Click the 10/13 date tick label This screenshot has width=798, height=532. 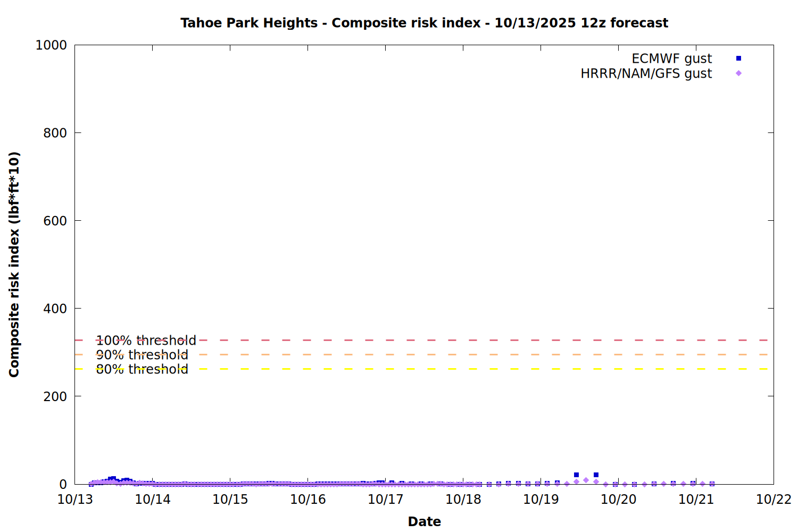(75, 500)
